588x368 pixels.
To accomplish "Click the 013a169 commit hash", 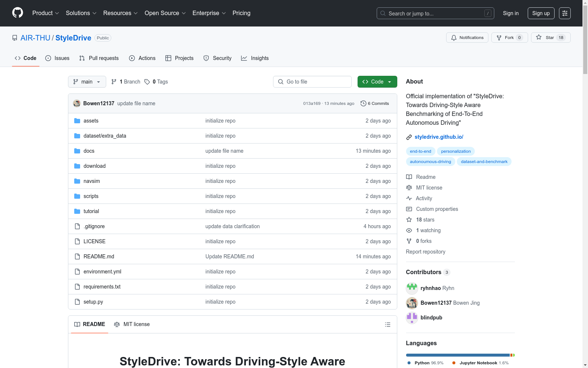I will [312, 103].
